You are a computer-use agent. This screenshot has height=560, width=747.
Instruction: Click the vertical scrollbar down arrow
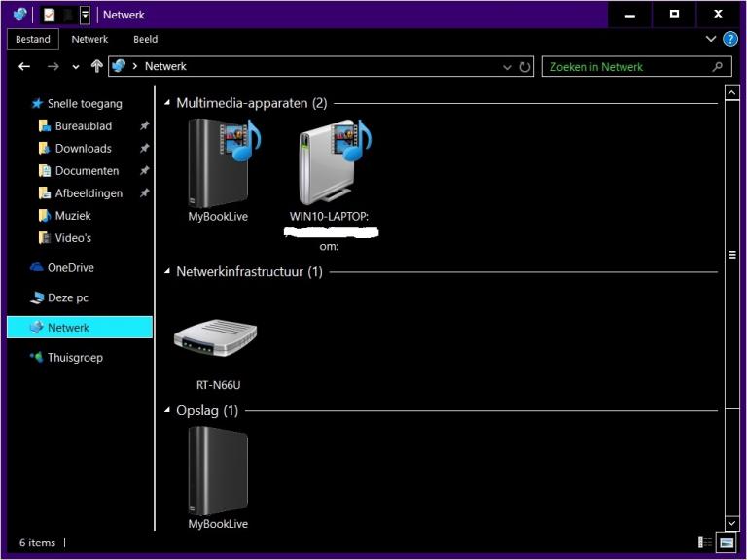(731, 523)
